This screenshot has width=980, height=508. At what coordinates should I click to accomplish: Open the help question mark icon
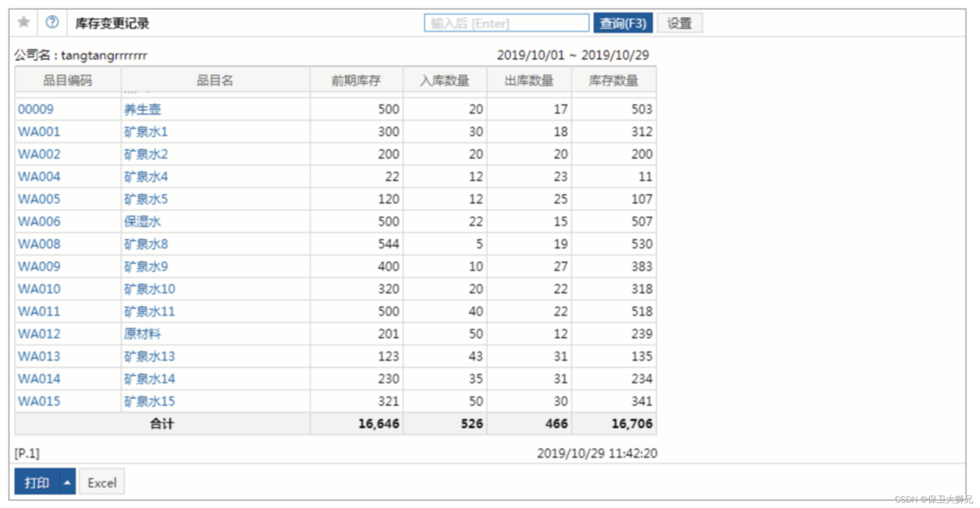[52, 22]
